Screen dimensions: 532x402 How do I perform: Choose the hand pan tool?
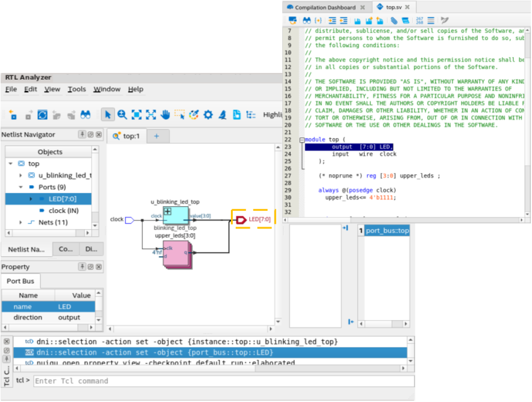pos(165,115)
